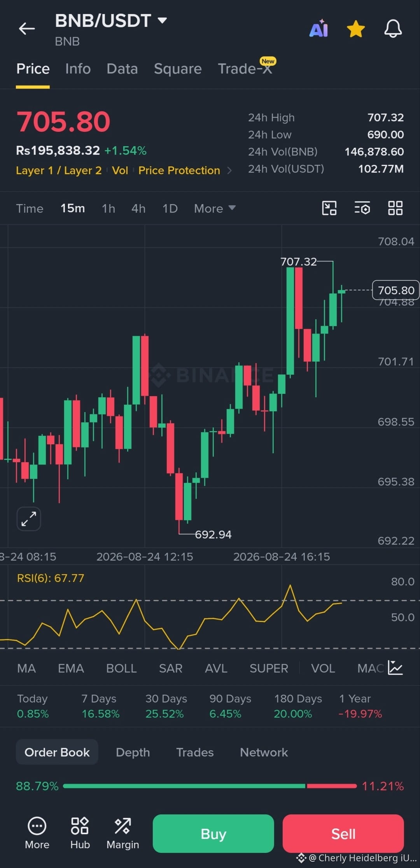
Task: Select the Time chart interval
Action: coord(30,208)
